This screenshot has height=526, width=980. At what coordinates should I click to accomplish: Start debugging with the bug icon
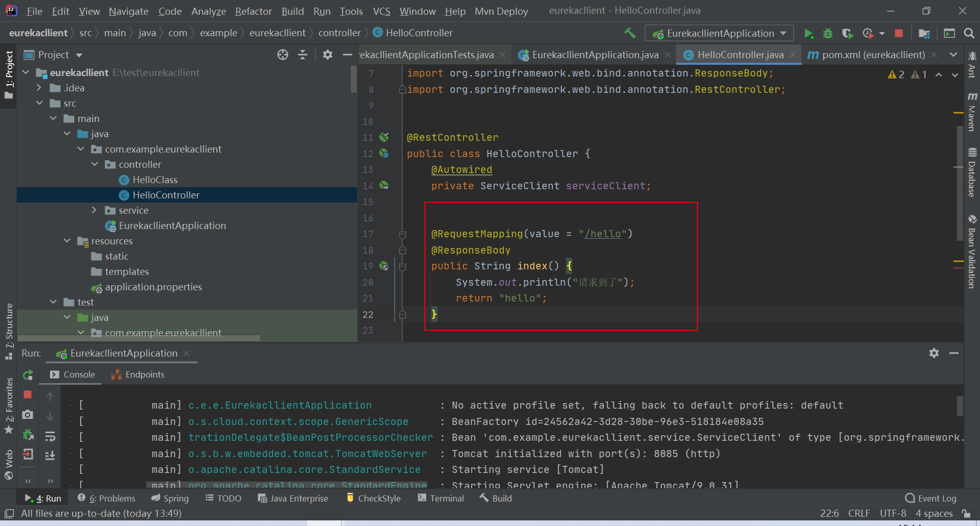[828, 34]
